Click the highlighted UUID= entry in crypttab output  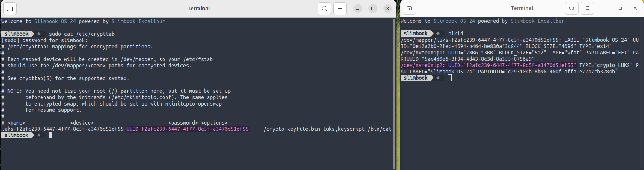188,129
